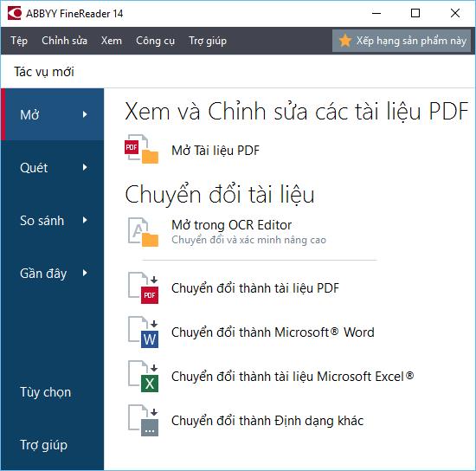Open the Chỉnh sửa menu
The height and width of the screenshot is (471, 476).
pos(64,41)
